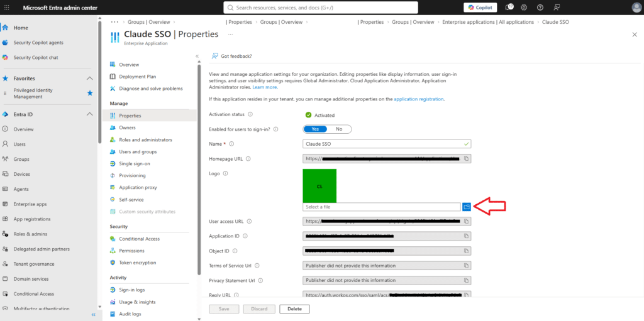
Task: Open Security Copilot agents
Action: coord(38,43)
